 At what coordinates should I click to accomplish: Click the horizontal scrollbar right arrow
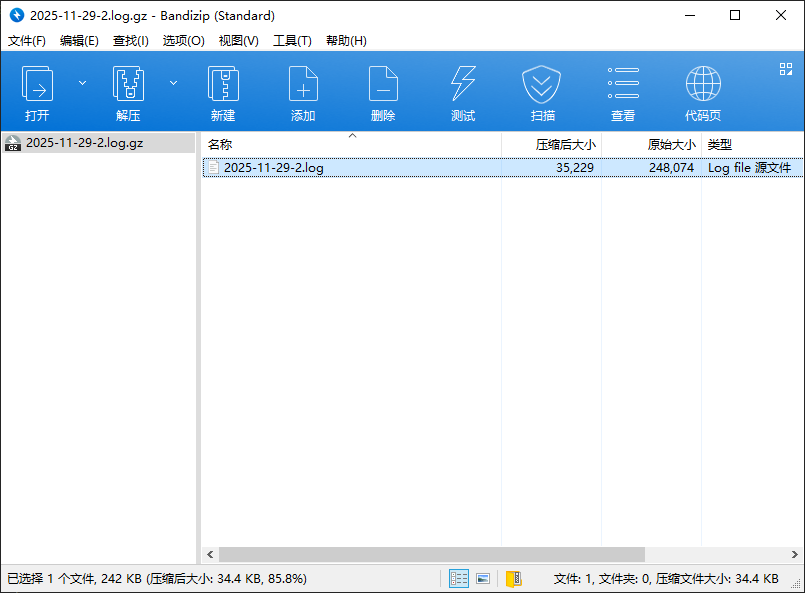coord(795,554)
